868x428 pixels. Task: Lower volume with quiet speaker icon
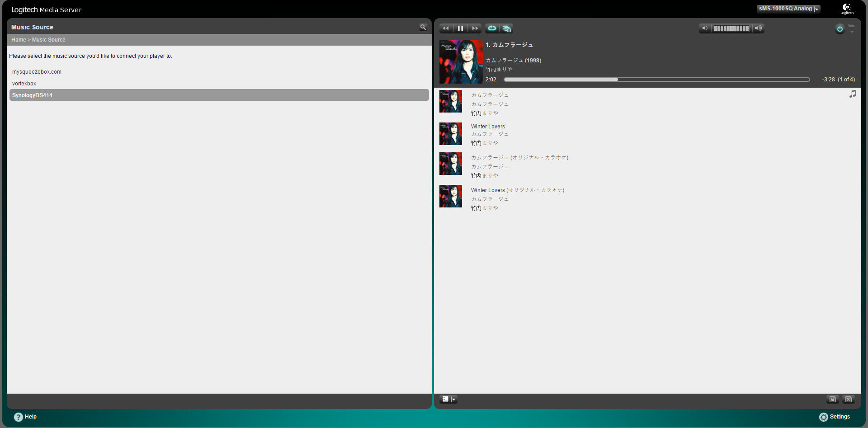coord(705,28)
